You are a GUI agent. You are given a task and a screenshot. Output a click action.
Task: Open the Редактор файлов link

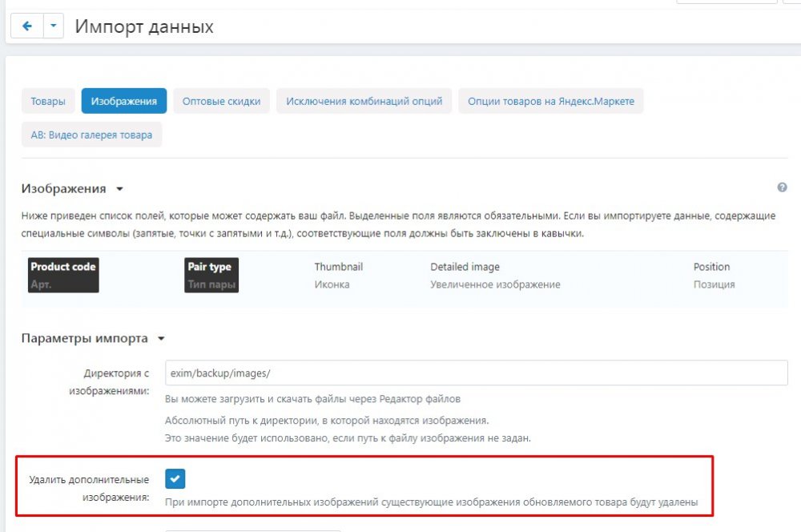click(x=421, y=399)
